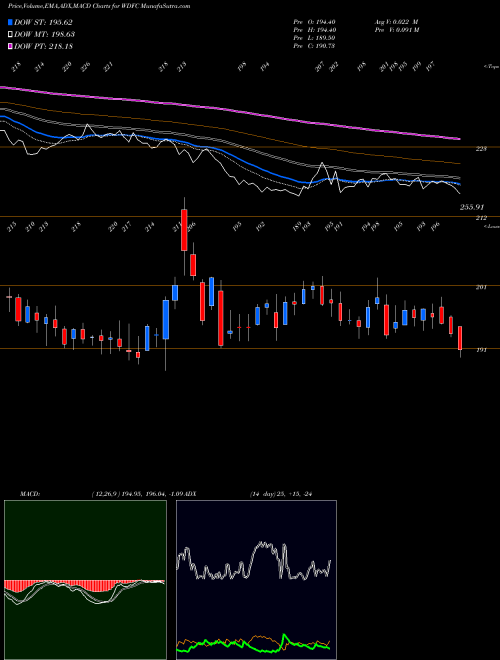Select the 'DOW MT: 198.63' legend text
The image size is (500, 660).
click(44, 34)
